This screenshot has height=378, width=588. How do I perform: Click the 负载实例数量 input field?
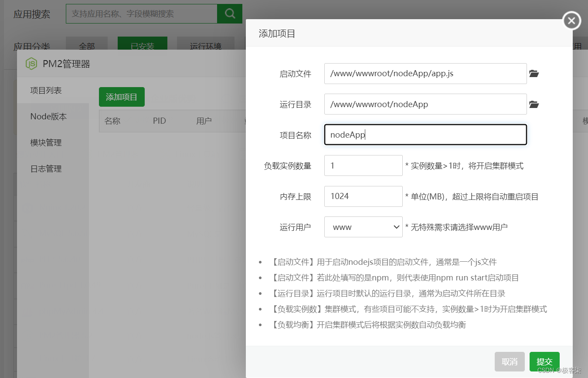364,165
